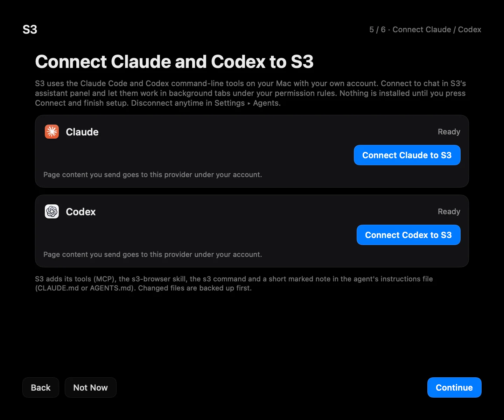Click the intro paragraph starting 'S3 uses the Claude Code'
This screenshot has width=504, height=420.
[x=251, y=93]
